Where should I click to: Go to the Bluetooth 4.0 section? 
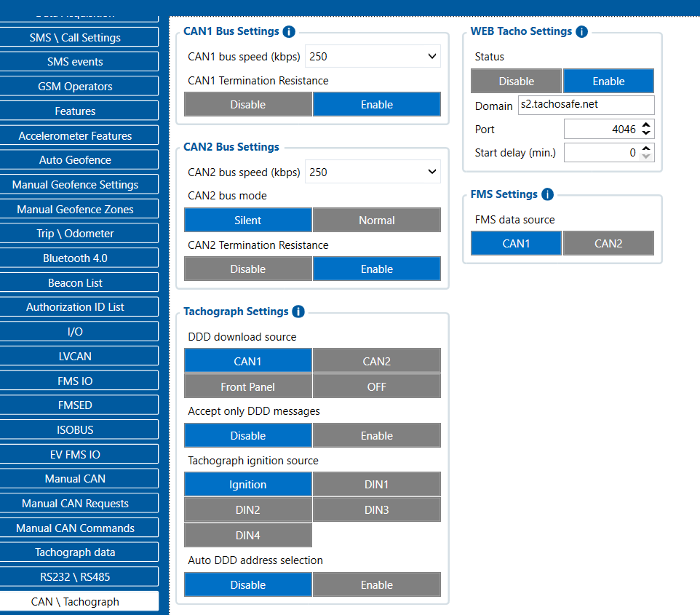(75, 258)
